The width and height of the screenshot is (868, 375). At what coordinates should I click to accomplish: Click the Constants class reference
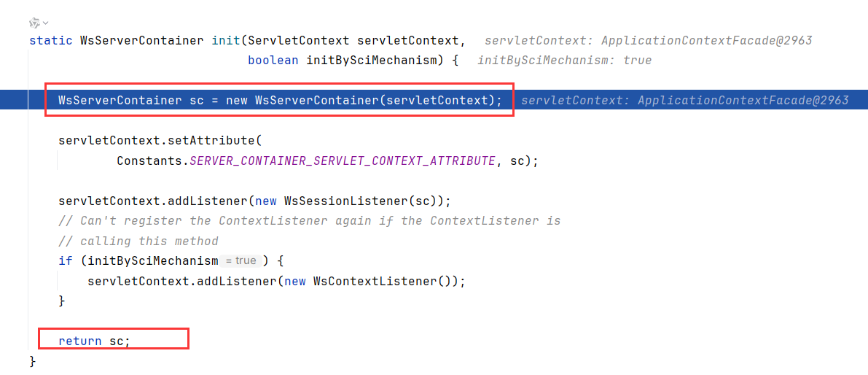point(149,161)
